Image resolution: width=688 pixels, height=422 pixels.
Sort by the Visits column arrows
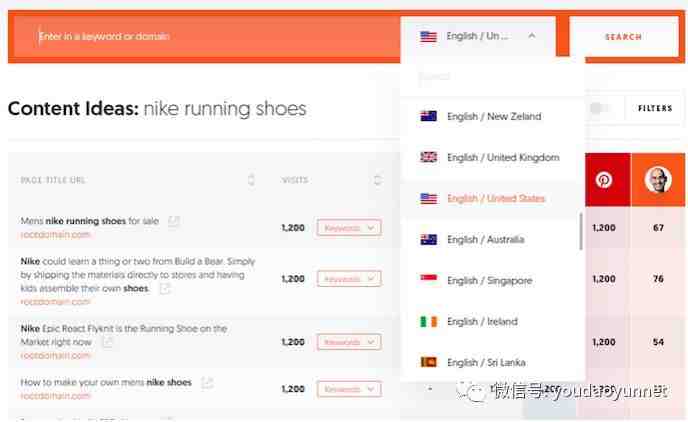coord(377,179)
